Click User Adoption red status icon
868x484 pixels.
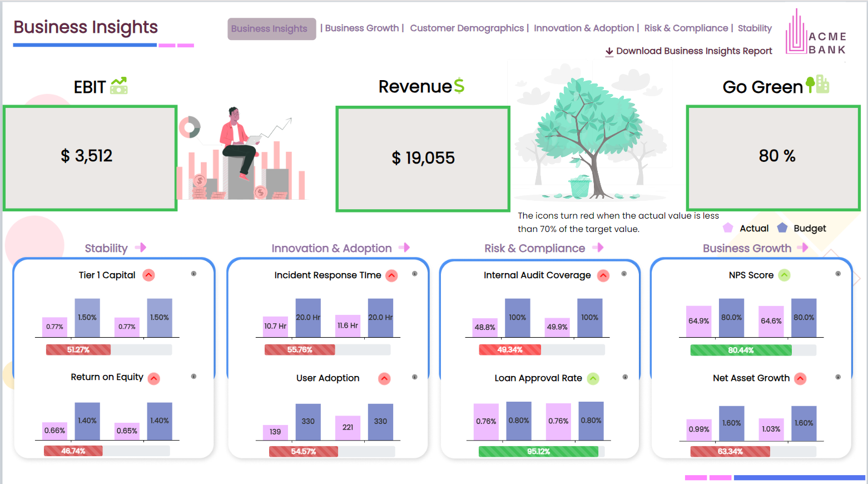coord(384,379)
